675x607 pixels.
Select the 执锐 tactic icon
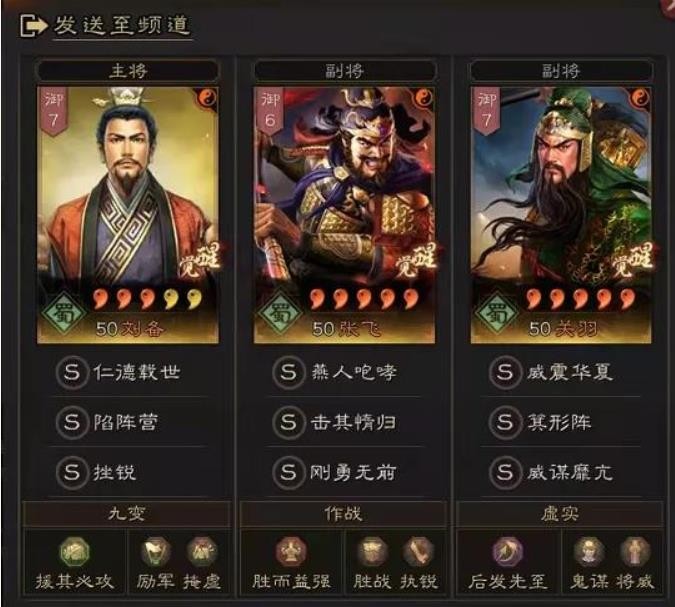pos(418,552)
